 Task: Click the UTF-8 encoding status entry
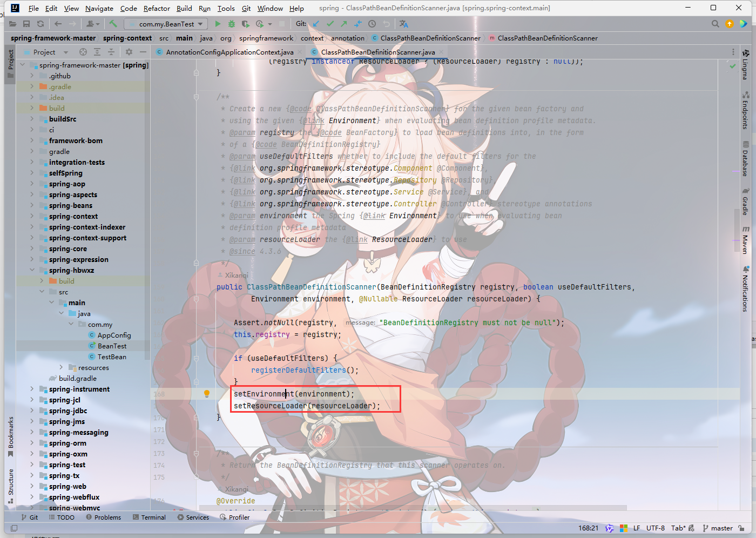656,528
